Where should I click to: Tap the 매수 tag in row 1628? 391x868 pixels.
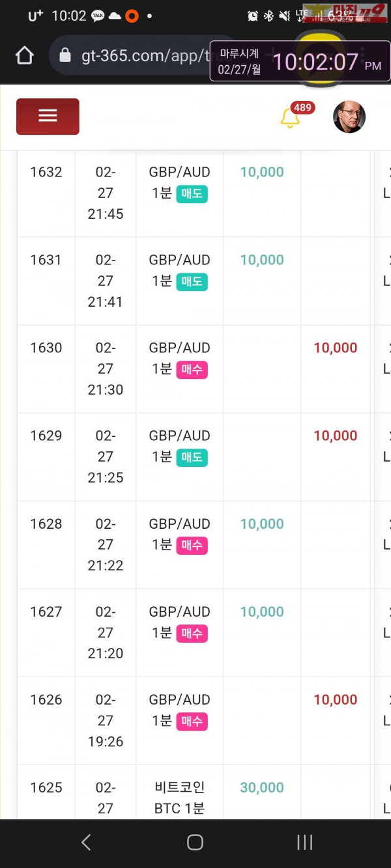192,545
